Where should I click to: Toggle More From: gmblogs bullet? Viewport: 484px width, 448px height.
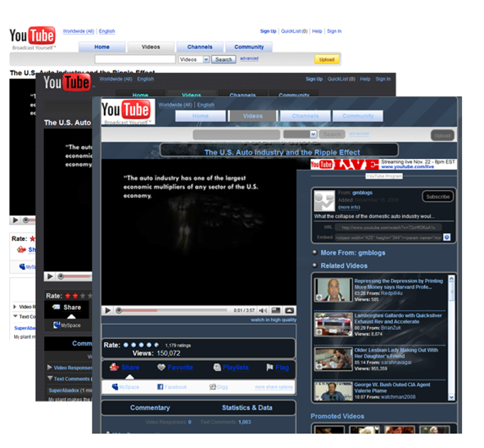(315, 252)
